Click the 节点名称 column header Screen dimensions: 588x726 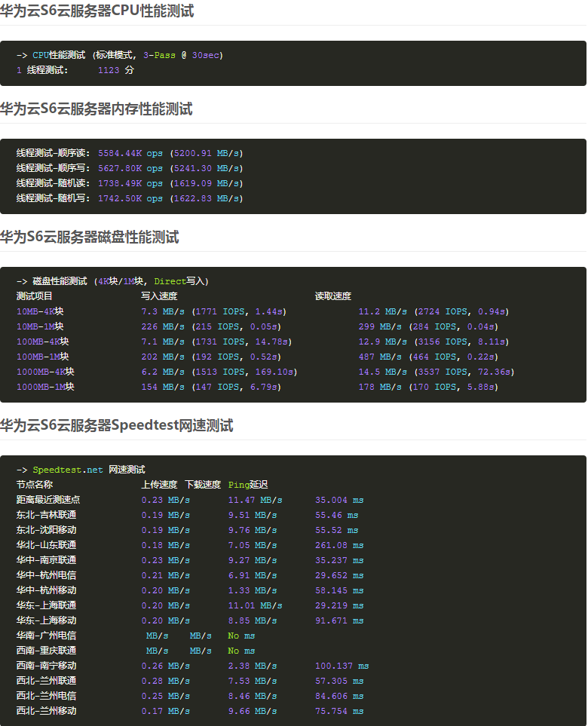coord(34,484)
